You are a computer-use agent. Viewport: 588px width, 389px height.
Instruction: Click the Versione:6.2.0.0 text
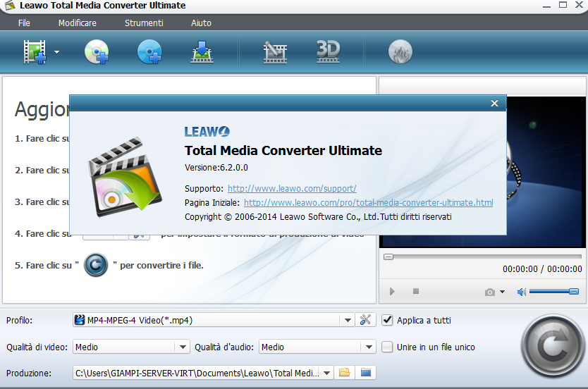pyautogui.click(x=216, y=168)
